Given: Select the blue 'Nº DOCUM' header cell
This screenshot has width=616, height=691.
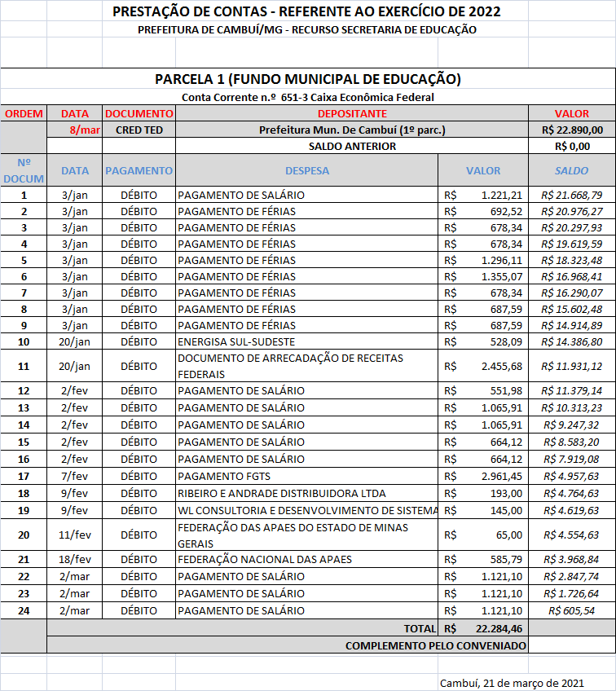Looking at the screenshot, I should point(24,170).
